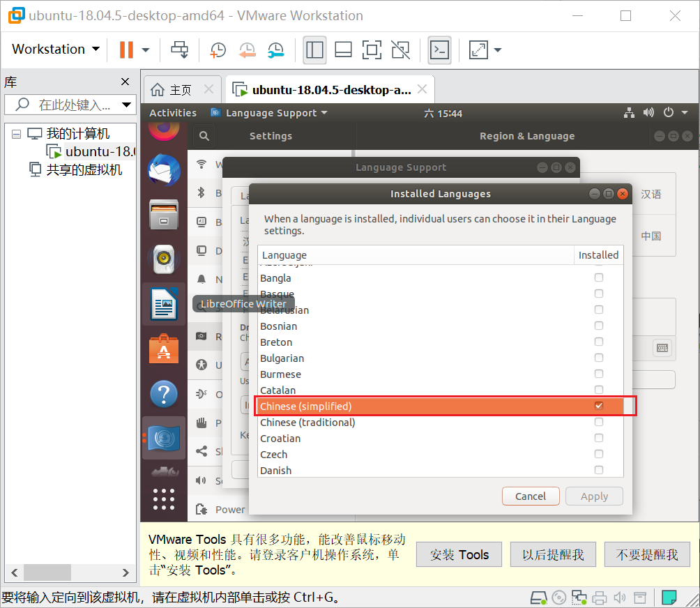This screenshot has width=700, height=608.
Task: Click Settings search icon
Action: coord(204,136)
